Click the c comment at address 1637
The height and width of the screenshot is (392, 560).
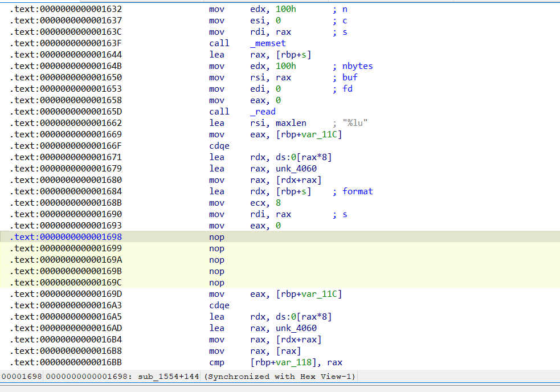pos(345,21)
